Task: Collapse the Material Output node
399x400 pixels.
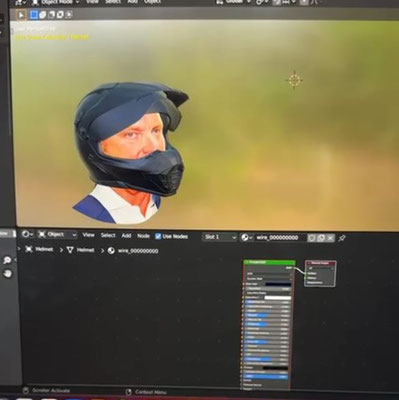Action: pyautogui.click(x=308, y=263)
